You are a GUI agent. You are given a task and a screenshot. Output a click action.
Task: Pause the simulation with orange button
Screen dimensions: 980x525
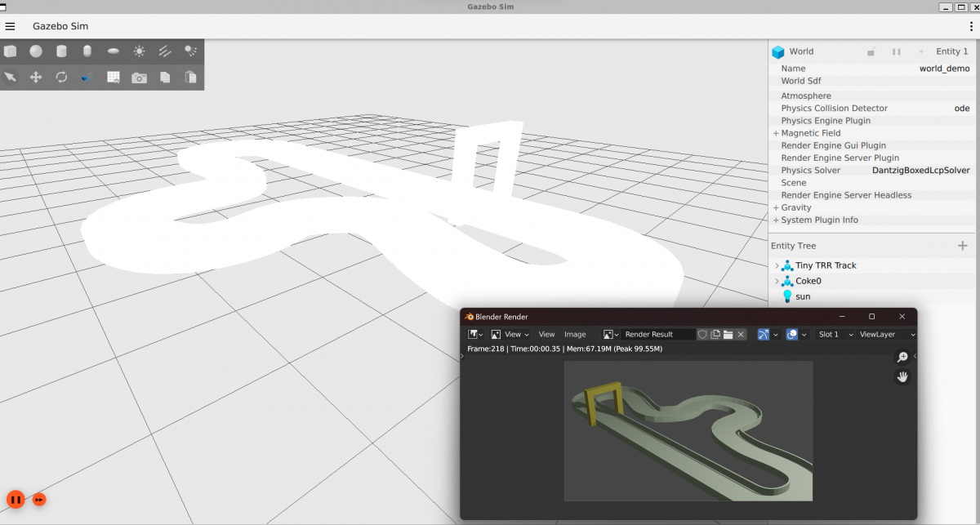coord(16,499)
